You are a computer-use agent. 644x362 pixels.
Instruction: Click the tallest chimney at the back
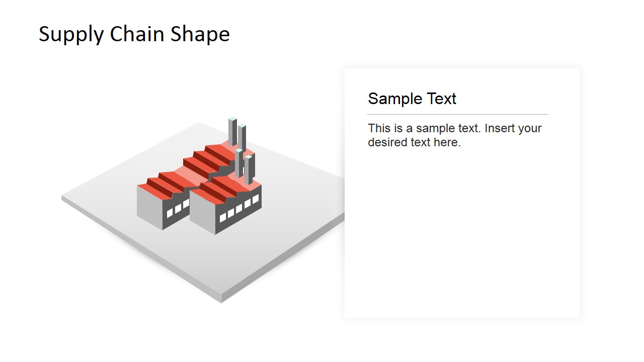(232, 132)
